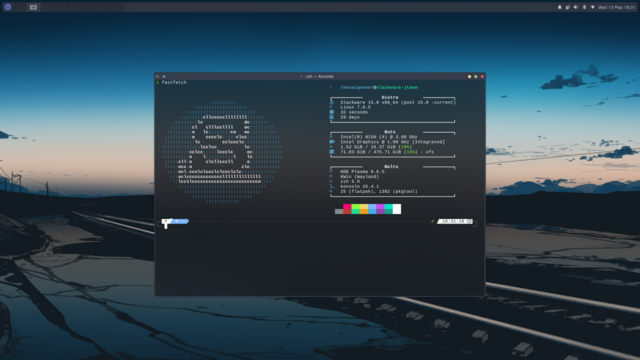Open the Bluetooth tray icon

click(x=584, y=7)
